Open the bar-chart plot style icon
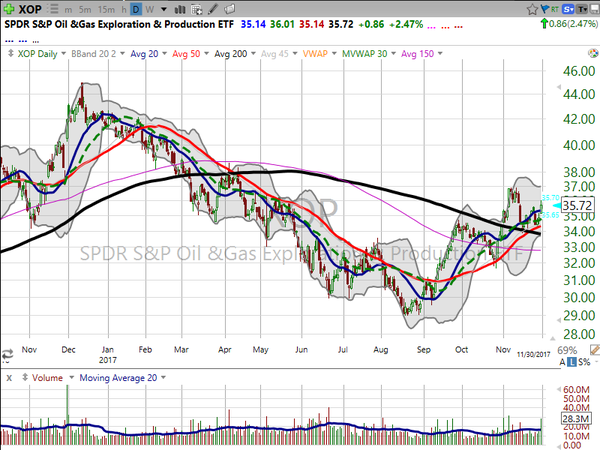 (x=179, y=9)
